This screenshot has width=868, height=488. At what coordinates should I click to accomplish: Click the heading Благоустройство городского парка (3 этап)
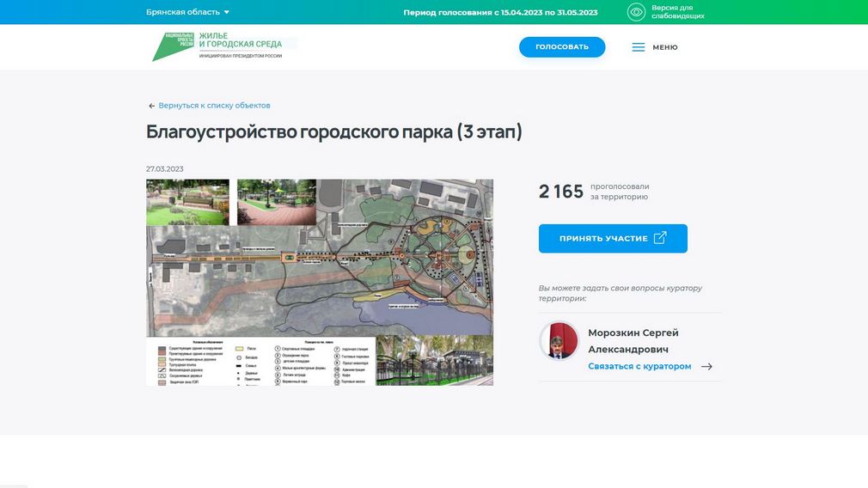333,131
